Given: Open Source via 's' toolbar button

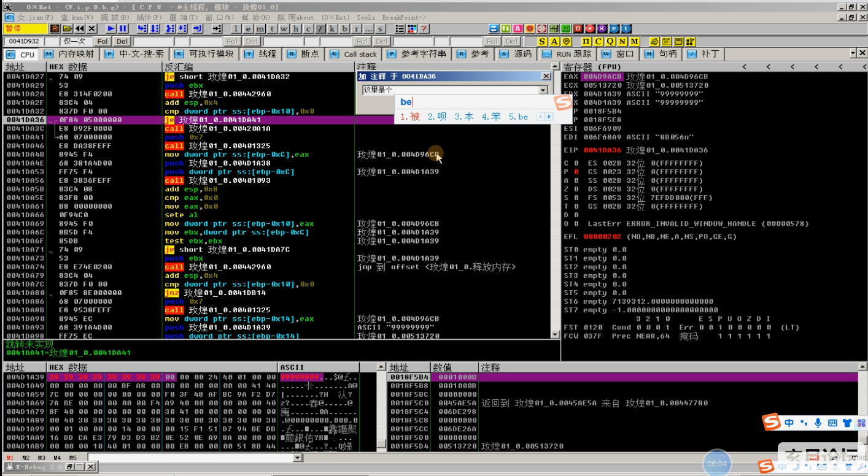Looking at the screenshot, I should tap(380, 29).
